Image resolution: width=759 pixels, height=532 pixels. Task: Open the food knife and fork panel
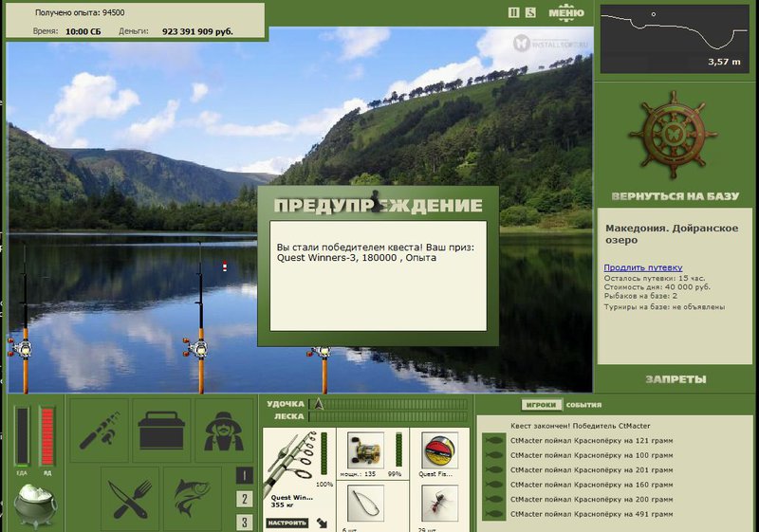130,499
